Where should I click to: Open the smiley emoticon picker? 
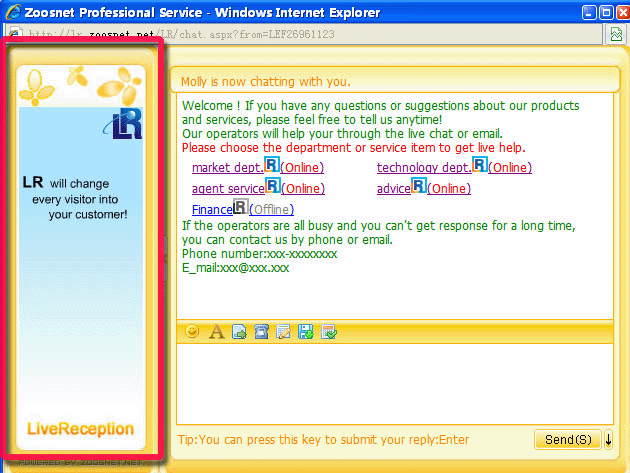pos(192,332)
